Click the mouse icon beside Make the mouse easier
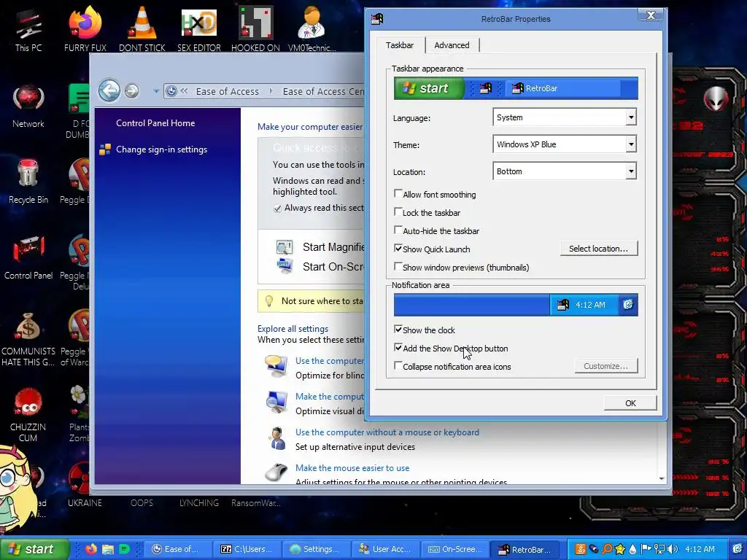This screenshot has height=560, width=747. click(276, 472)
